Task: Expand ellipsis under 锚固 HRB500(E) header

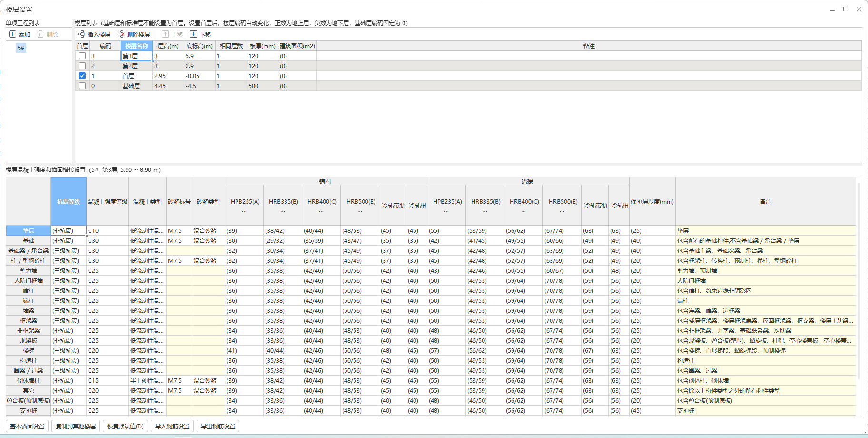Action: pyautogui.click(x=360, y=210)
